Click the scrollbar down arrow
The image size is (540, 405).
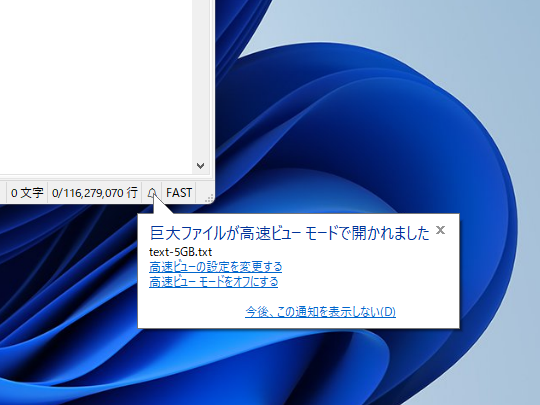[x=200, y=166]
